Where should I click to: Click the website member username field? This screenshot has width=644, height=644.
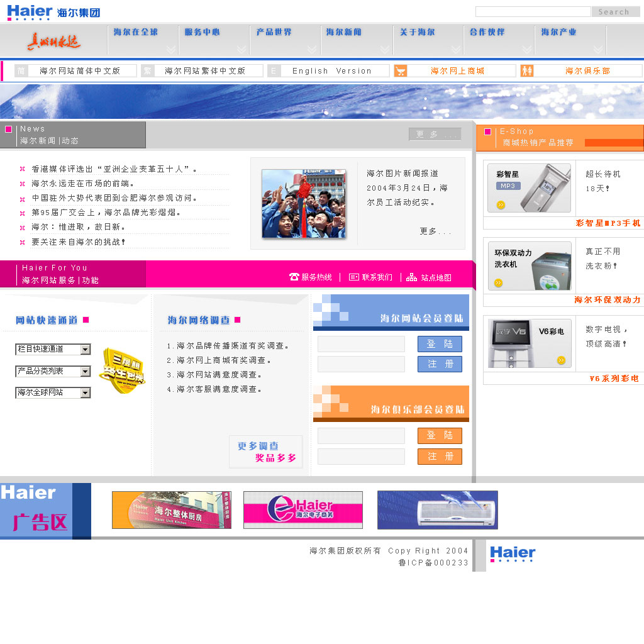coord(361,344)
